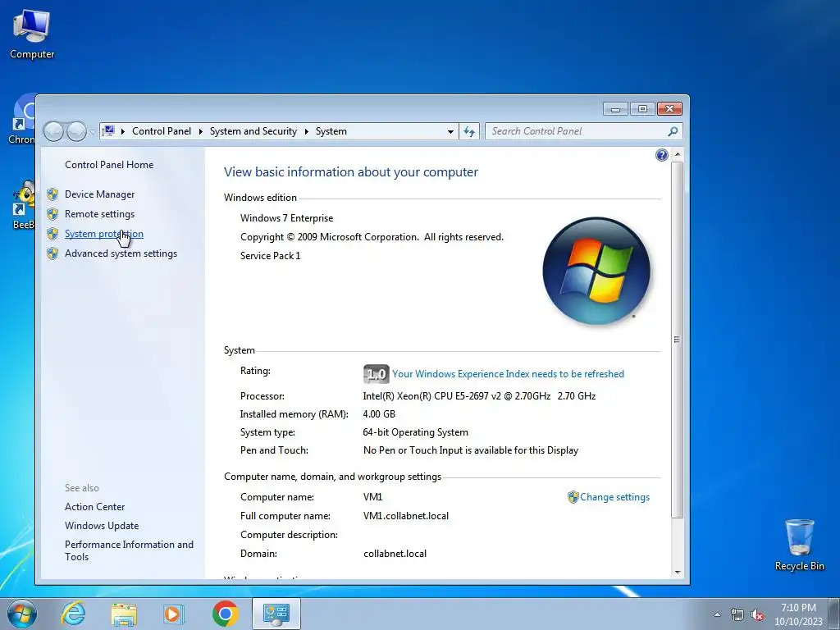Open Device Manager link
The image size is (840, 630).
[99, 194]
